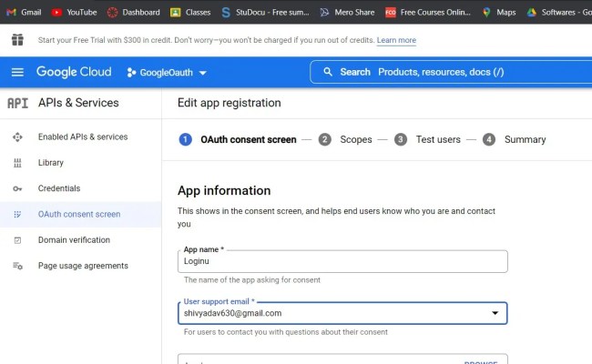592x364 pixels.
Task: Go to the Test users step label
Action: (x=438, y=139)
